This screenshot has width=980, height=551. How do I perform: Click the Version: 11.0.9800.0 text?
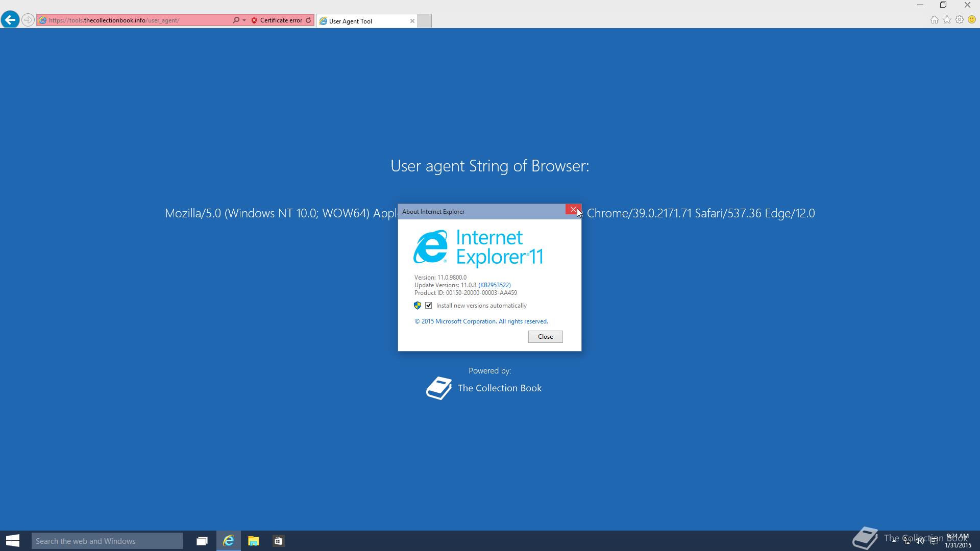pos(440,278)
